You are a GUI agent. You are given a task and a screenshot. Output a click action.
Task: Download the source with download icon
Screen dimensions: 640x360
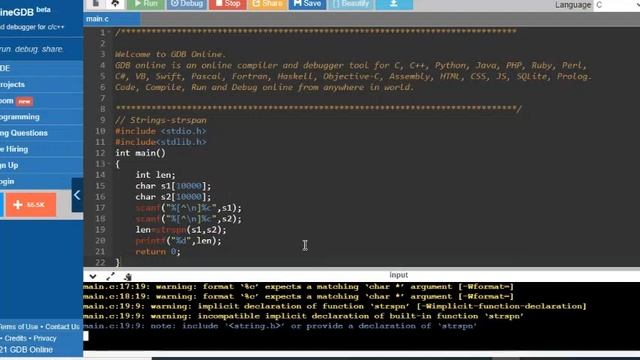tap(394, 4)
